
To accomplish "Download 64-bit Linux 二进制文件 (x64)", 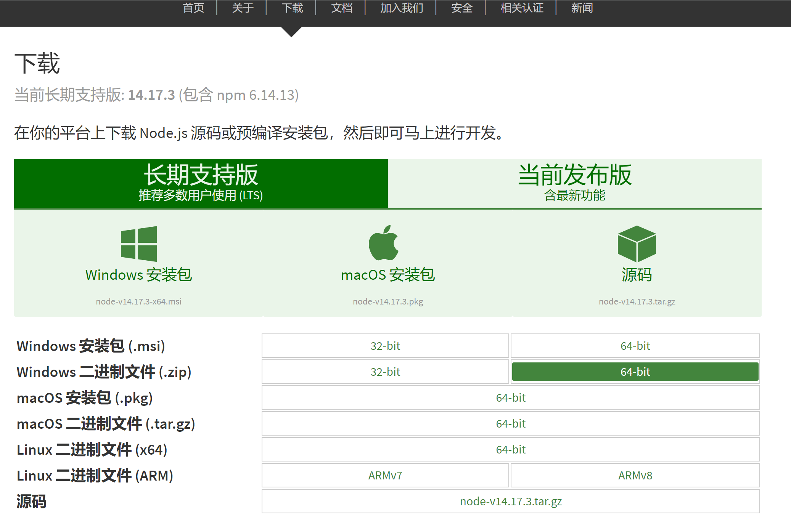I will coord(511,449).
